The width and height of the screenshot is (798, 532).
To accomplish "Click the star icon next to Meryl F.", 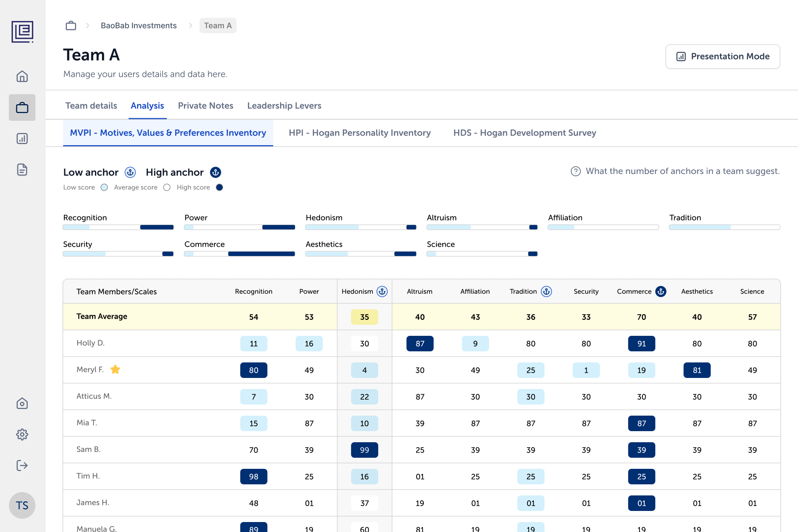I will click(115, 369).
